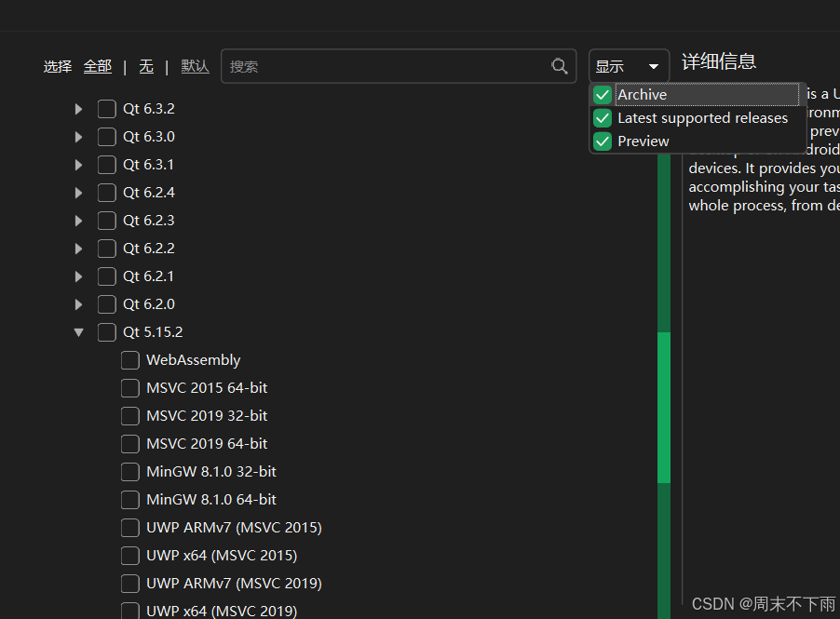Check the UWP ARMv7 (MSVC 2015) box

click(x=130, y=528)
